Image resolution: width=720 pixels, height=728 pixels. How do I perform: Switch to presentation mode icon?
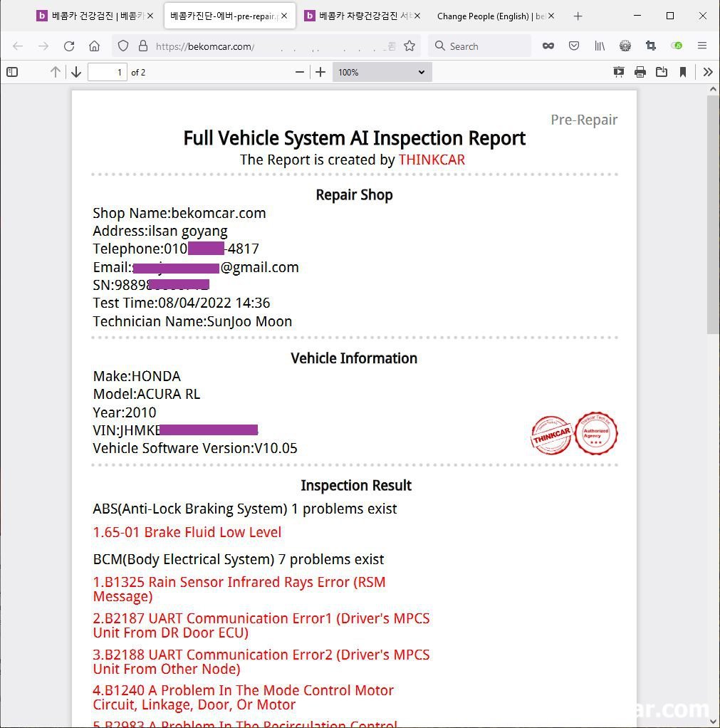618,72
